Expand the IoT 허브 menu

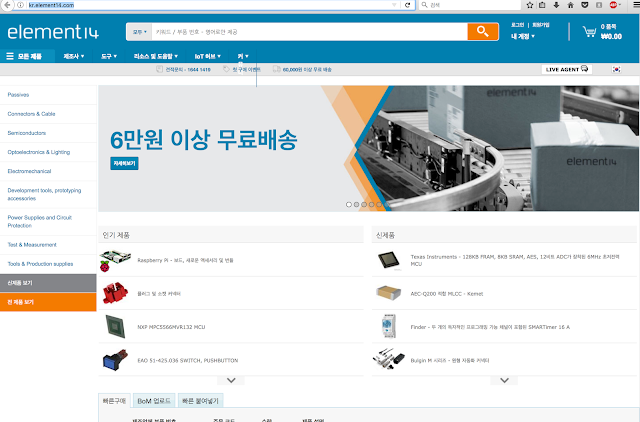[x=208, y=56]
